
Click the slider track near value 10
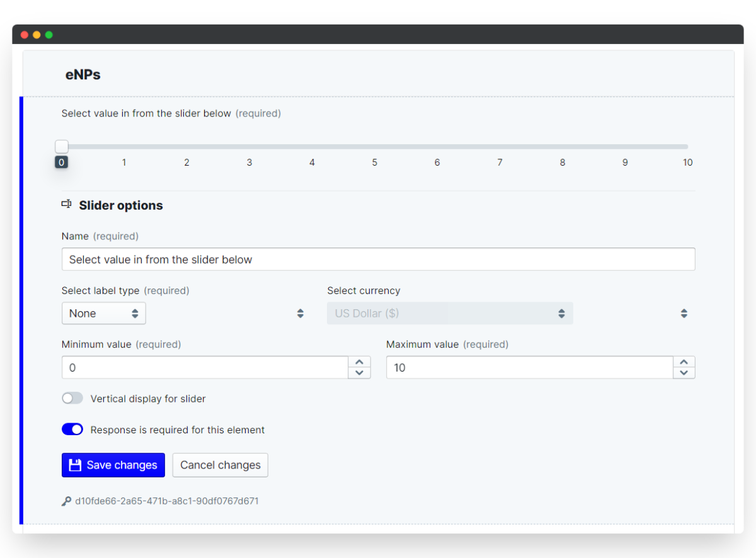(x=687, y=147)
